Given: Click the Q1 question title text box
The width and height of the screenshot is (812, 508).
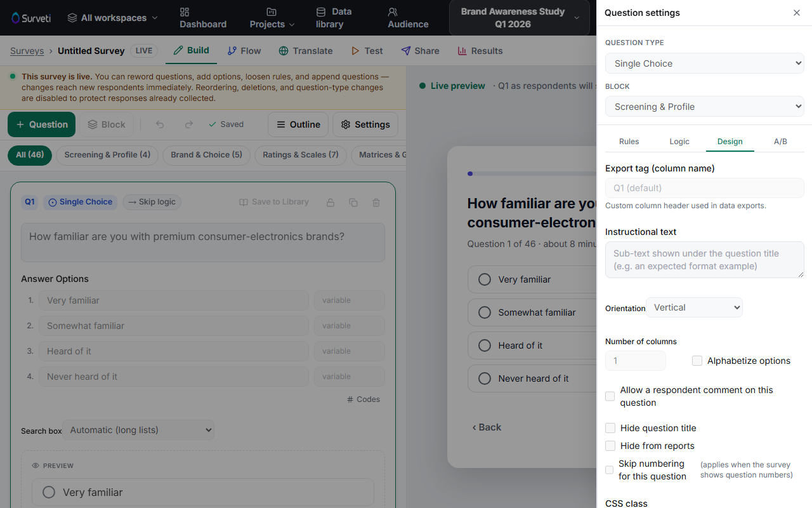Looking at the screenshot, I should [x=203, y=243].
